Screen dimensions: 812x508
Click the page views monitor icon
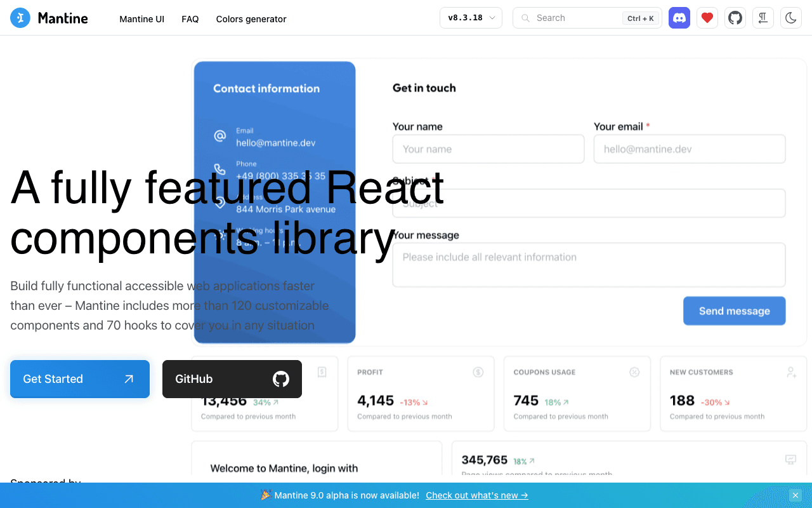click(791, 460)
